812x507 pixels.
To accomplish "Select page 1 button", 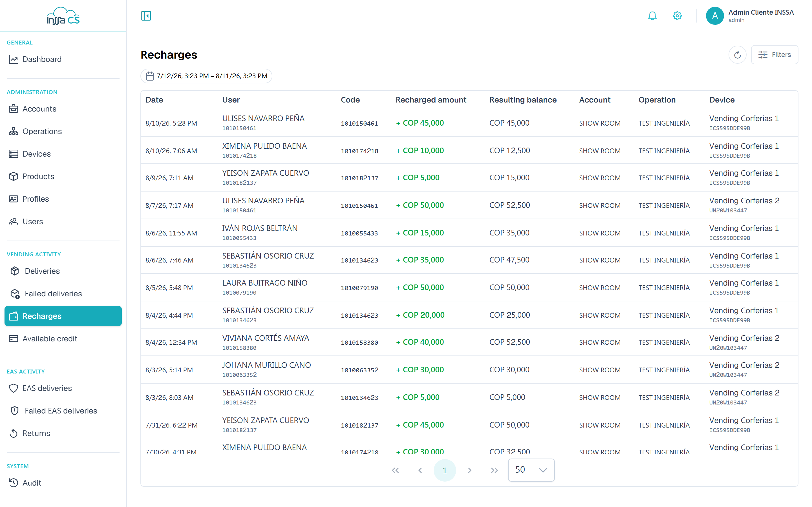I will [x=445, y=470].
